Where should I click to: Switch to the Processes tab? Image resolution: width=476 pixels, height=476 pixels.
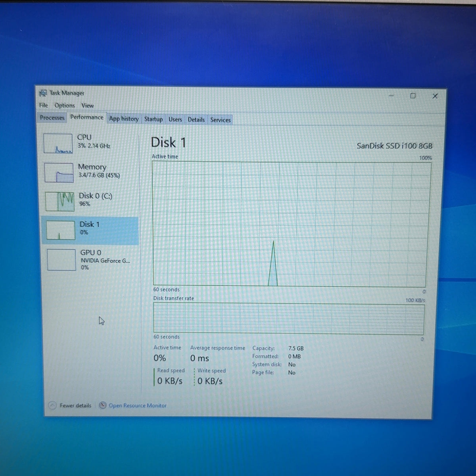coord(52,118)
